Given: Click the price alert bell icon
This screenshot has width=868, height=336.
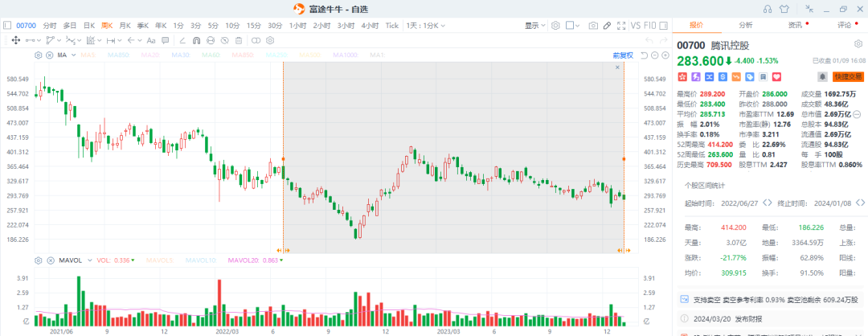Looking at the screenshot, I should coord(823,76).
